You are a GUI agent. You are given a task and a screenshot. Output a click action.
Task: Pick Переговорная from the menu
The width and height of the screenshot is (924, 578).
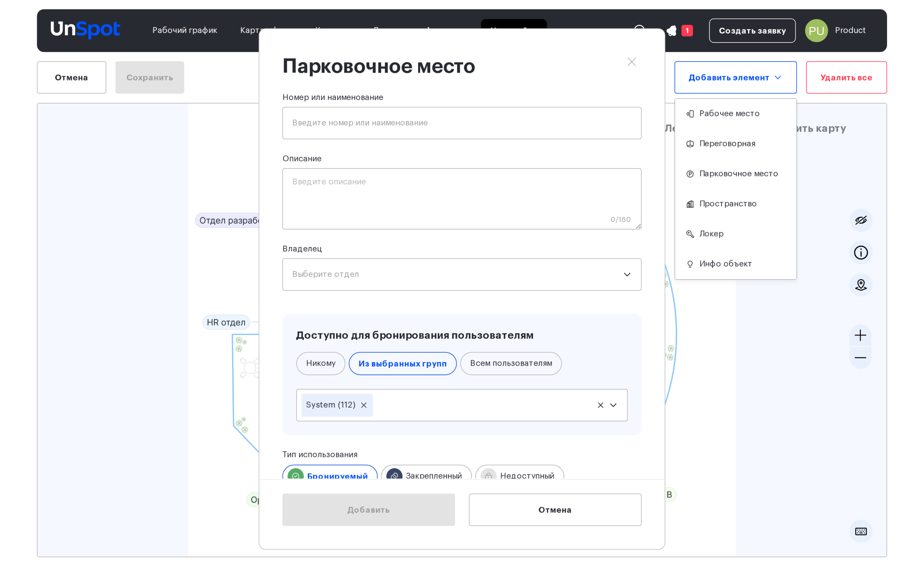coord(735,144)
